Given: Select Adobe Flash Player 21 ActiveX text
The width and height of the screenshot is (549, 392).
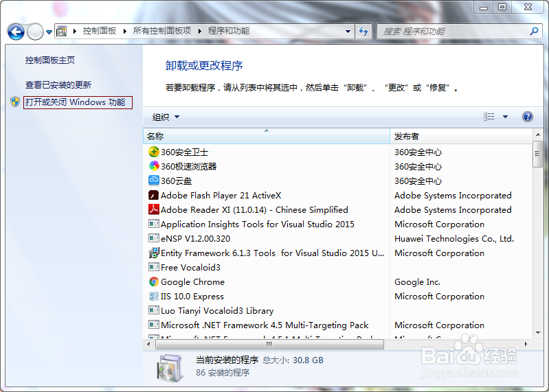Looking at the screenshot, I should 221,195.
